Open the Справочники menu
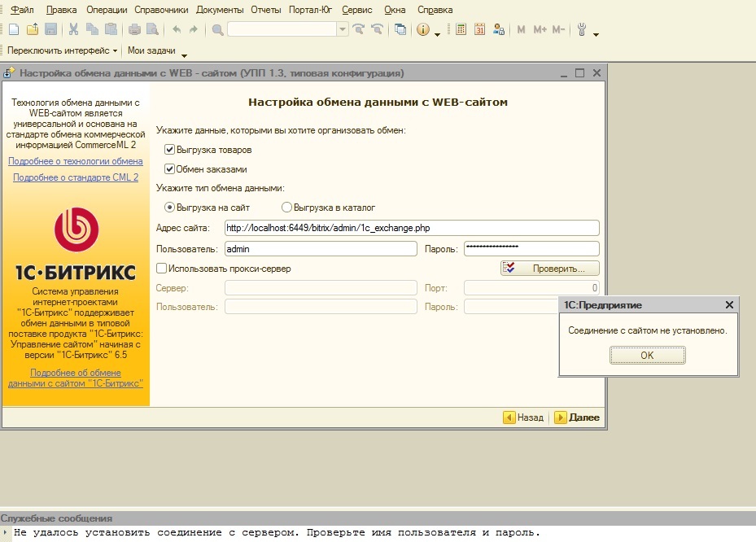756x542 pixels. (161, 10)
